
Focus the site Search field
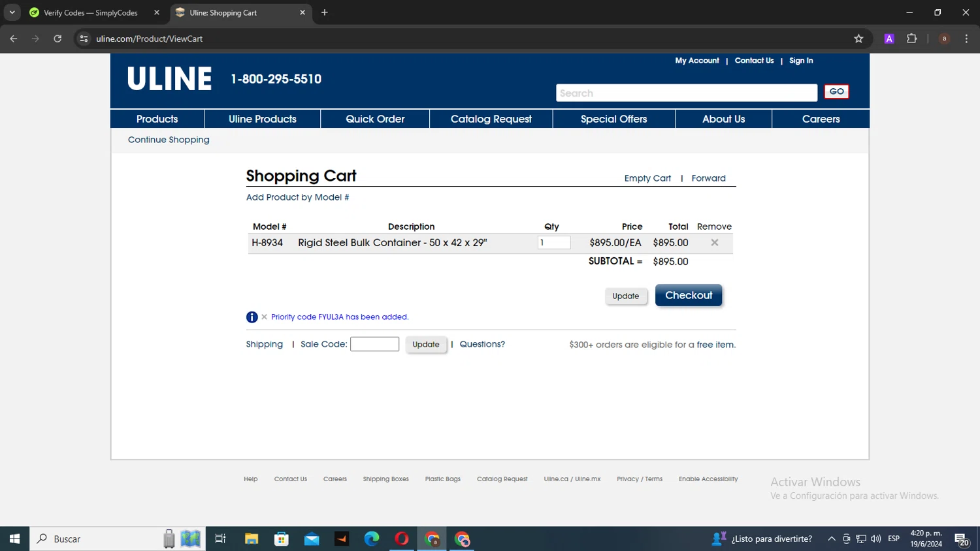coord(687,93)
